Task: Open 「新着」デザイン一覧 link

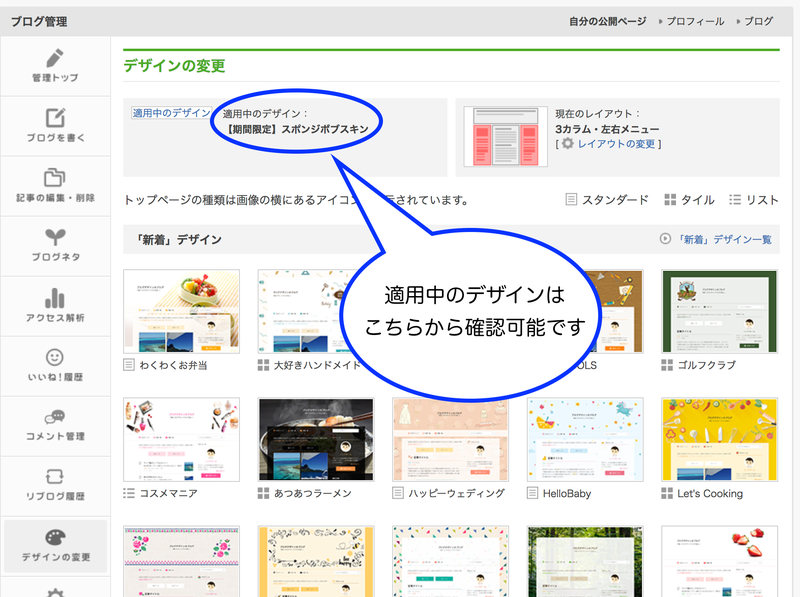Action: click(724, 239)
